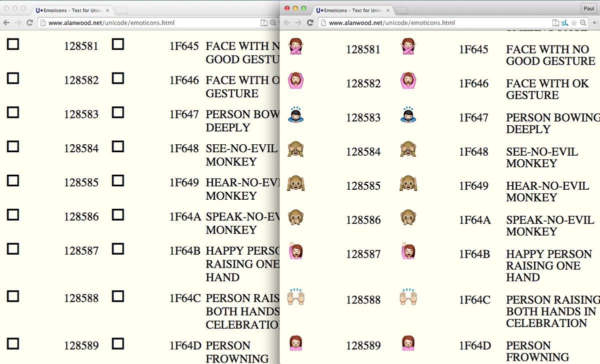Click back arrow in the left background window
The height and width of the screenshot is (364, 600).
[x=6, y=23]
